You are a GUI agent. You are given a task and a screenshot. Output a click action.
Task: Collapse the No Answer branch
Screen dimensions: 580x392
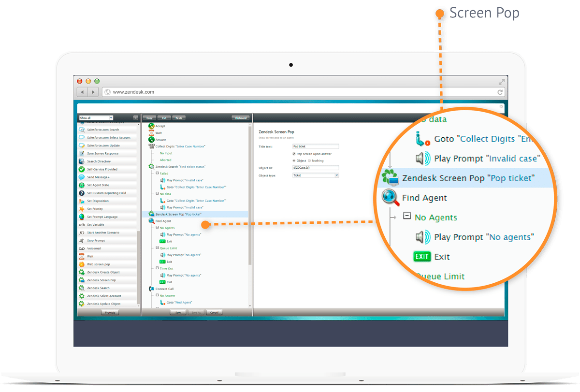[x=157, y=295]
